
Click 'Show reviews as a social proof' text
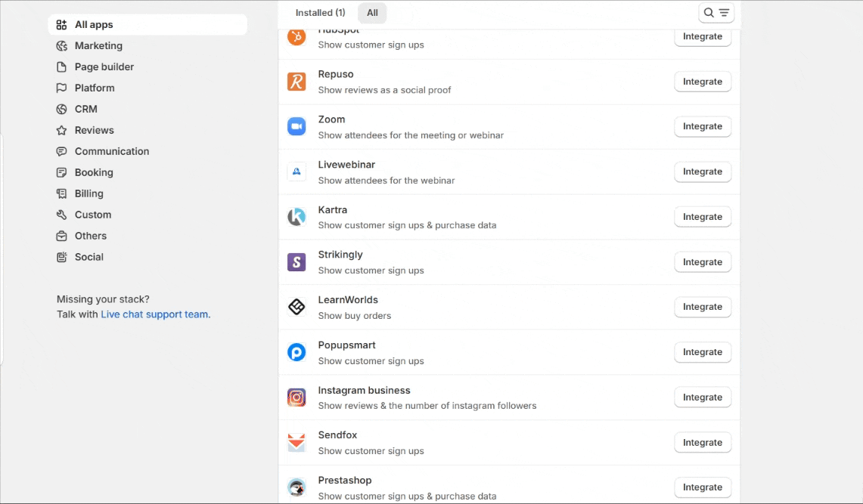384,90
